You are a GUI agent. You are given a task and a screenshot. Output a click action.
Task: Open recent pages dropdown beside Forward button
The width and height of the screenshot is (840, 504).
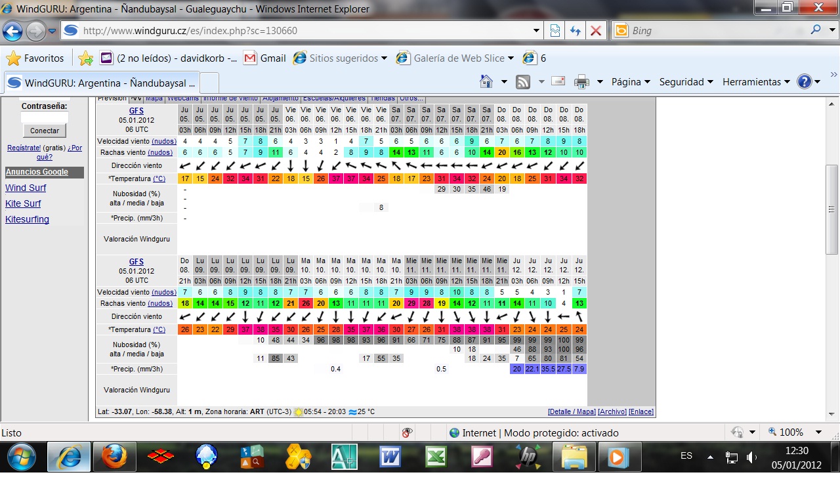52,31
